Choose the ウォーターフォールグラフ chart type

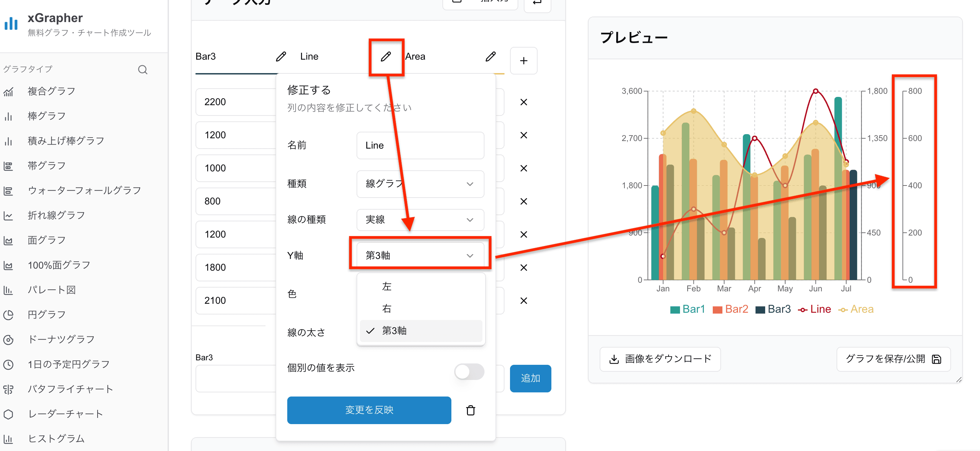(x=84, y=190)
